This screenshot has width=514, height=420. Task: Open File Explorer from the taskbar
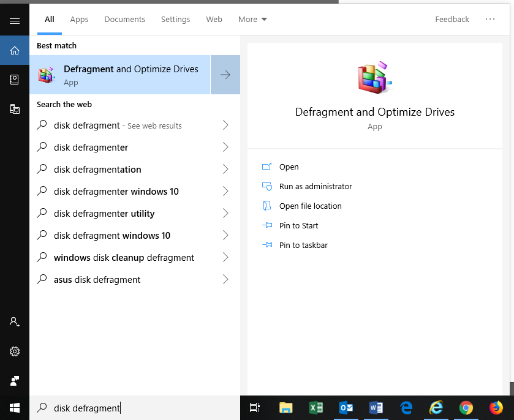(285, 407)
